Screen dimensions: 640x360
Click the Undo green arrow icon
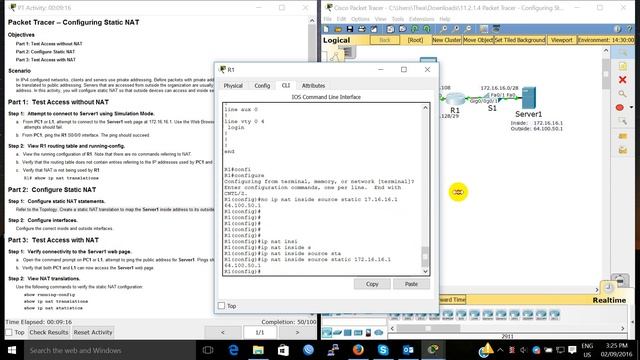[x=415, y=29]
